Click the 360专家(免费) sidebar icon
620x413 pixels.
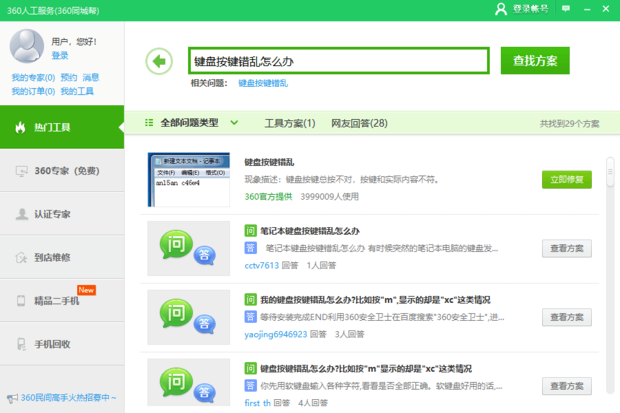[21, 171]
